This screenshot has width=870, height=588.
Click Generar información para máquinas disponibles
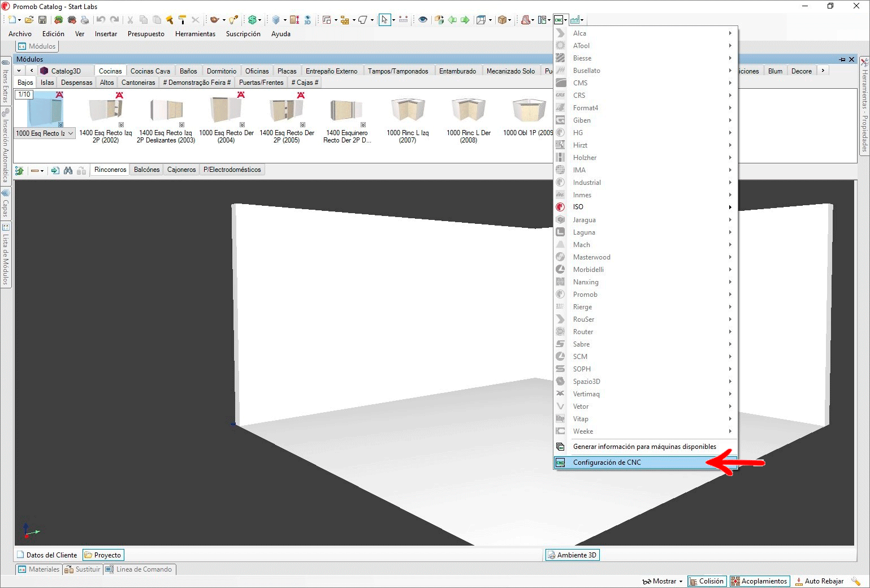point(644,447)
